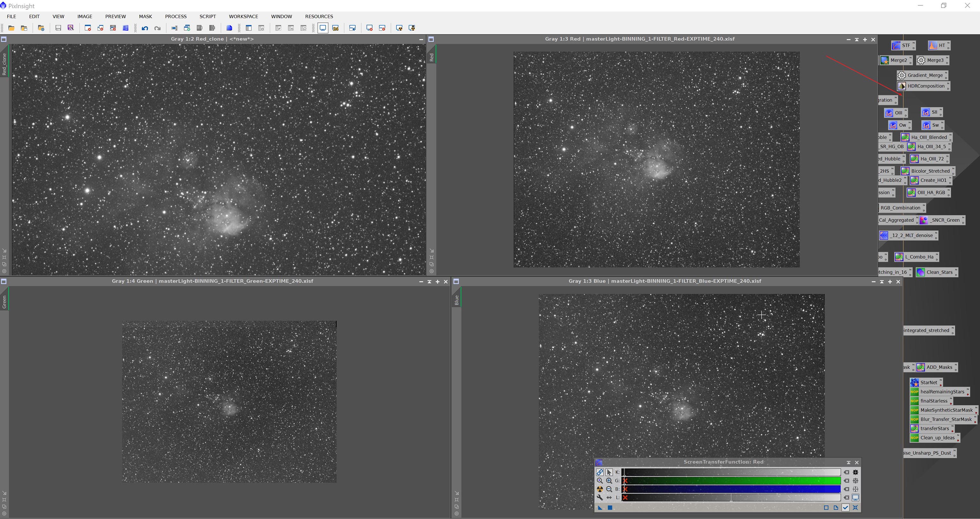Click the blue B channel slider bar
Image resolution: width=980 pixels, height=519 pixels.
click(731, 489)
